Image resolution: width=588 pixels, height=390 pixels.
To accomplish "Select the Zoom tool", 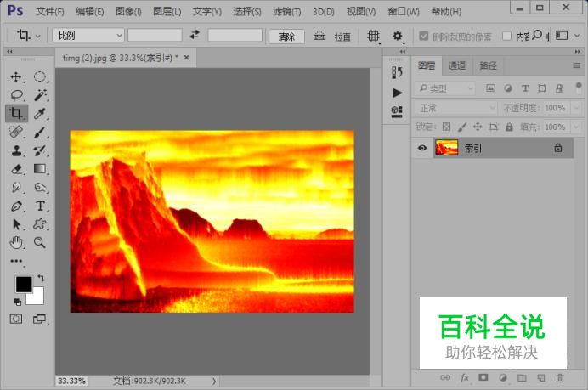I will point(40,243).
